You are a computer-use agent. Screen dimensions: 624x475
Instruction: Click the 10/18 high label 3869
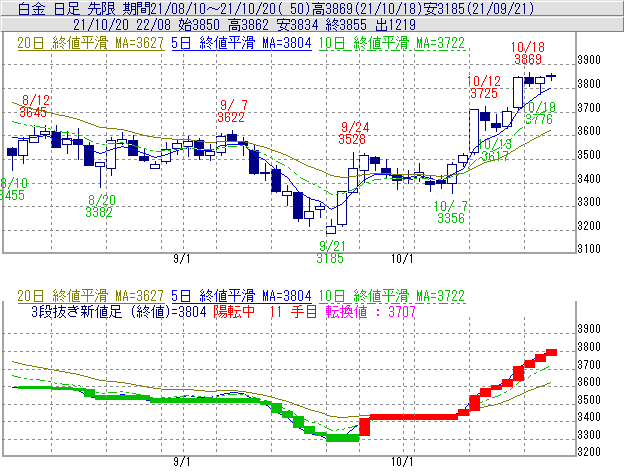tap(528, 60)
